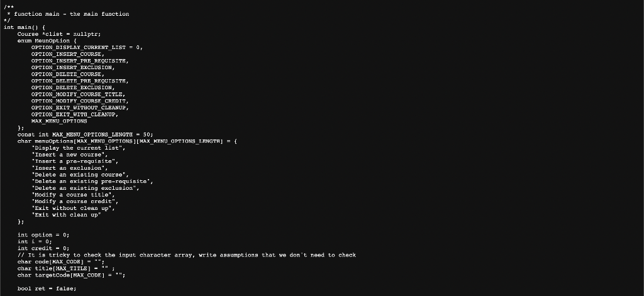Screen dimensions: 644x296
Task: Click MAX_MENU_OPTIONS enum terminator
Action: click(59, 121)
